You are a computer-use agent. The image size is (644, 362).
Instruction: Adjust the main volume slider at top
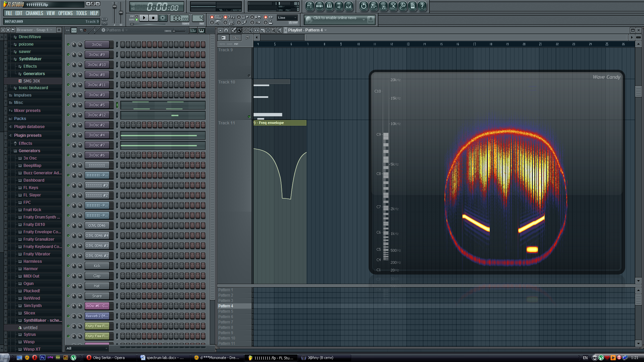click(114, 13)
